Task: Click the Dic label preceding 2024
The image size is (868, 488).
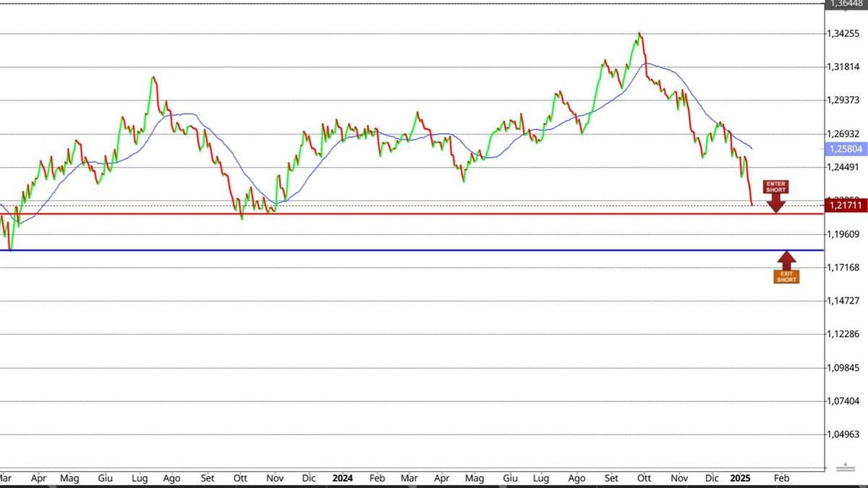Action: [x=309, y=479]
